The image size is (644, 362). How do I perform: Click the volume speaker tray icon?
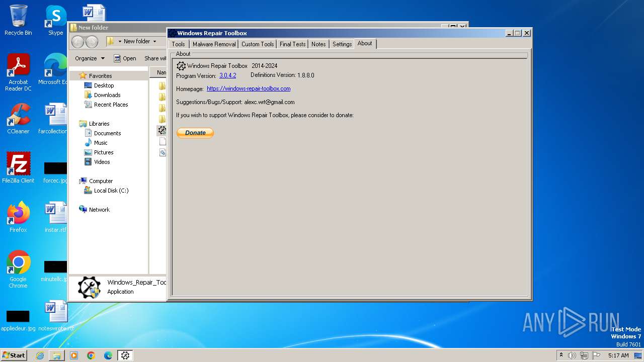click(572, 355)
